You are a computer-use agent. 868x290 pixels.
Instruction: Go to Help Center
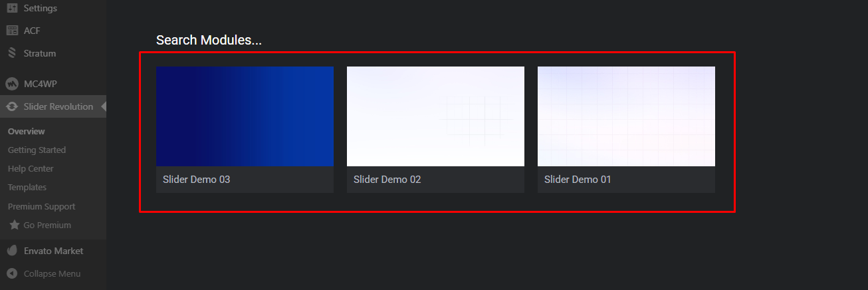(x=31, y=168)
